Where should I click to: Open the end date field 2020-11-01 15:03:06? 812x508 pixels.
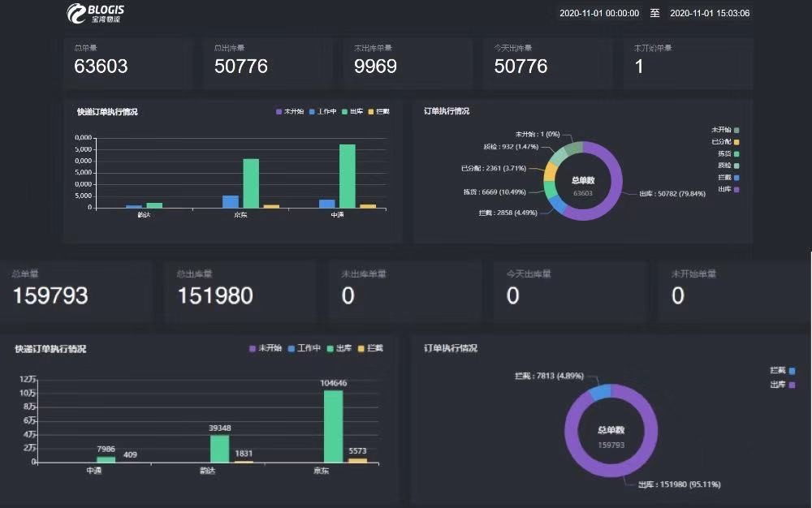pyautogui.click(x=710, y=14)
